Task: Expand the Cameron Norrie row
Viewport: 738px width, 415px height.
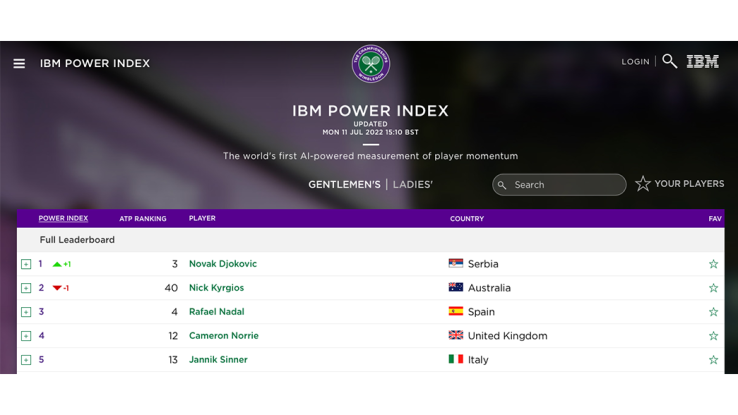Action: pyautogui.click(x=26, y=336)
